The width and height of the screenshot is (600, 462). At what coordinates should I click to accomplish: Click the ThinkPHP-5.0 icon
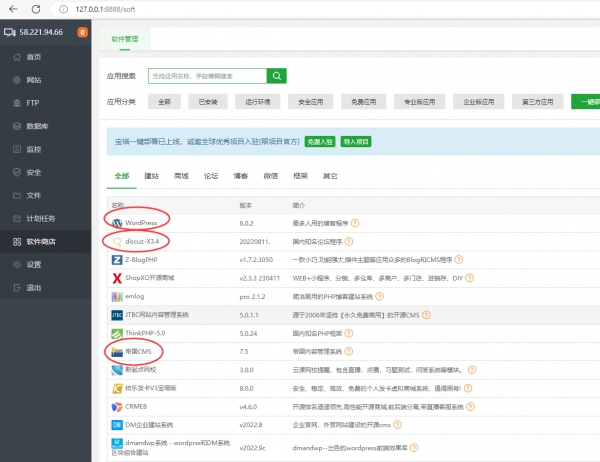pyautogui.click(x=117, y=333)
